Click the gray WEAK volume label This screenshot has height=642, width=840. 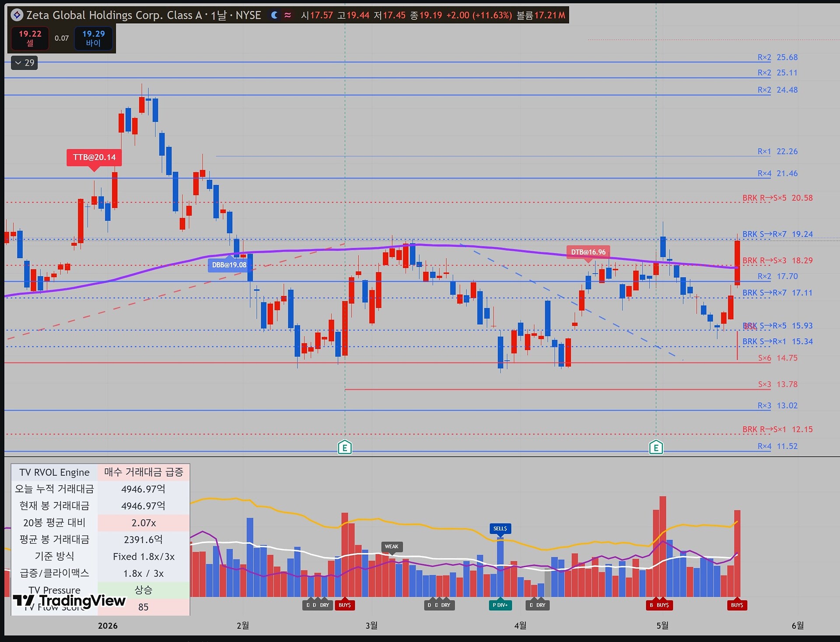(392, 547)
